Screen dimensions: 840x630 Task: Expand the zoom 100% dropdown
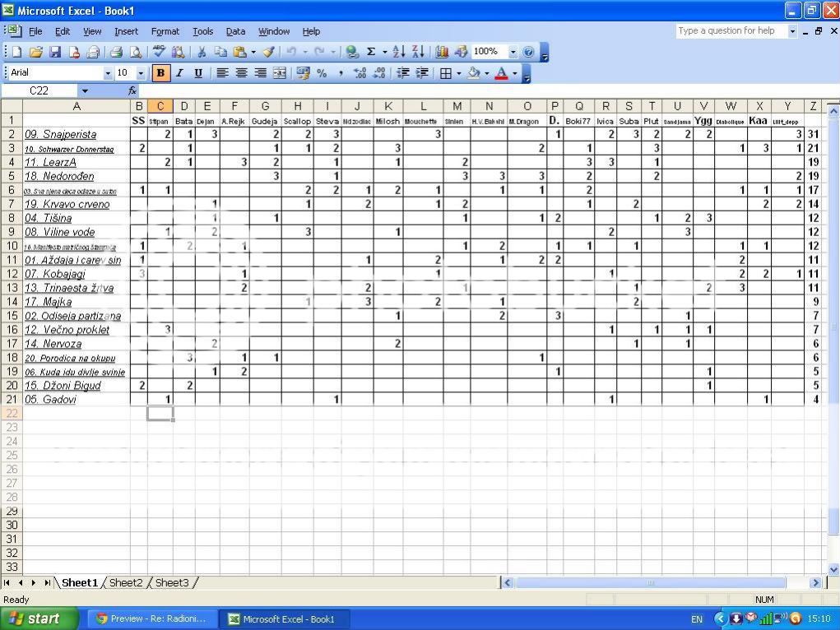coord(513,52)
